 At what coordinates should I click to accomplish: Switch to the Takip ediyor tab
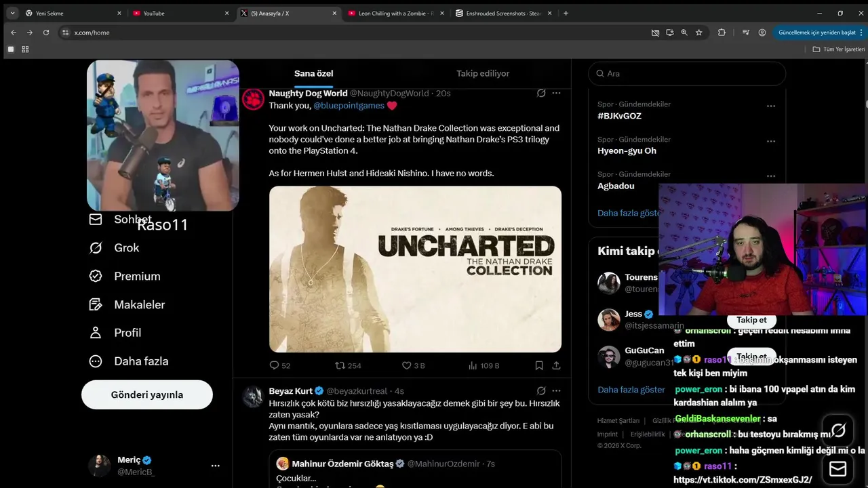(x=483, y=73)
